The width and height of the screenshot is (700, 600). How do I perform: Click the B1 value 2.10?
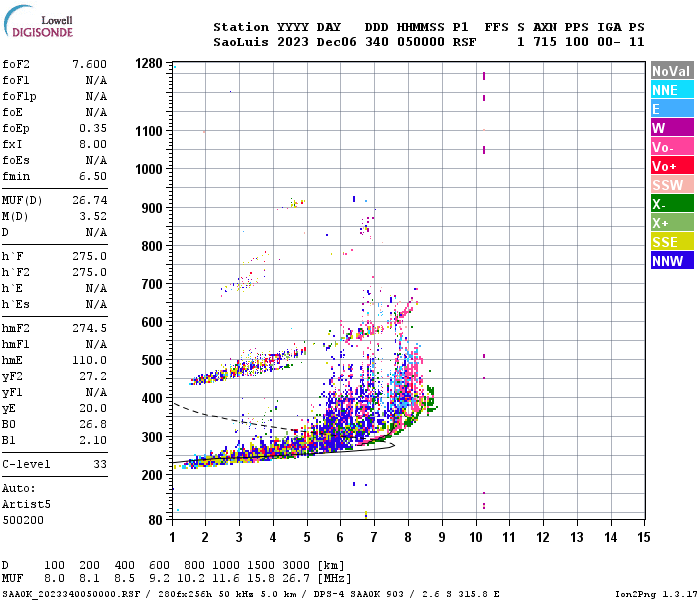tap(93, 440)
